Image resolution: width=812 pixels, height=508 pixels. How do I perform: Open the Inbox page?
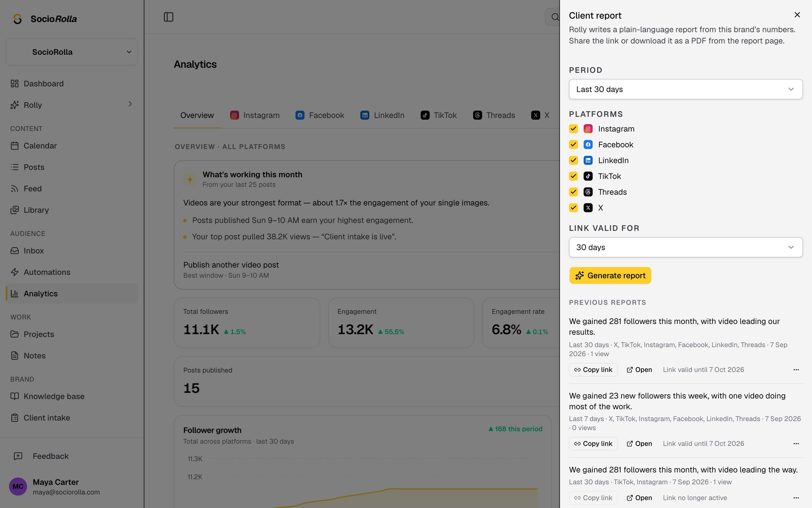72,251
